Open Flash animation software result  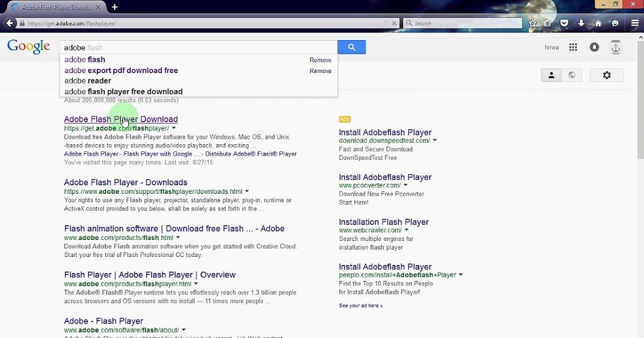(174, 229)
